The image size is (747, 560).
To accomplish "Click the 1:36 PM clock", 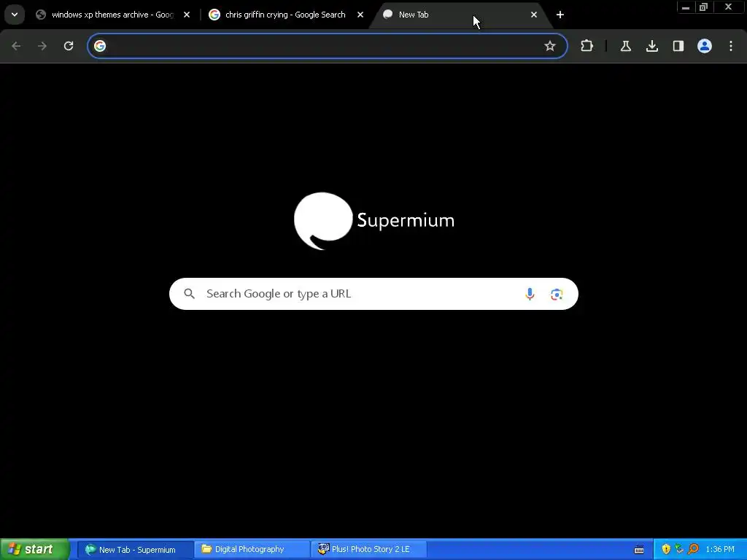I will (x=720, y=550).
